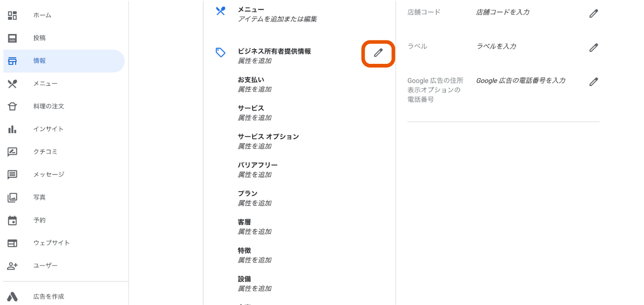
Task: Select the メニュー fork-and-knife sidebar icon
Action: (12, 84)
